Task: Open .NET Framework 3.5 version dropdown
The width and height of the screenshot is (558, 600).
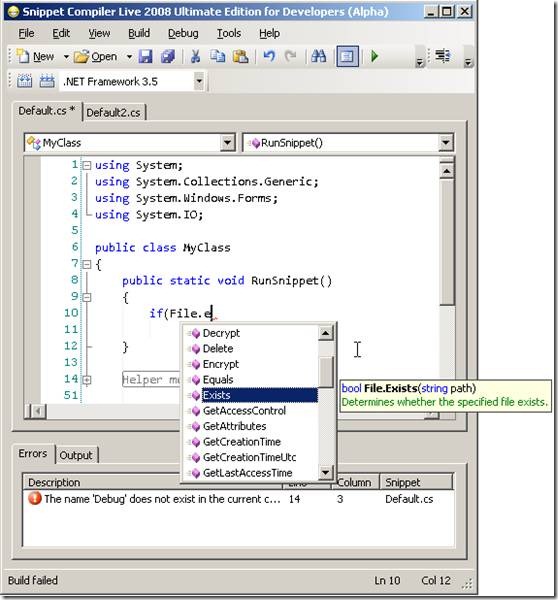Action: click(199, 81)
